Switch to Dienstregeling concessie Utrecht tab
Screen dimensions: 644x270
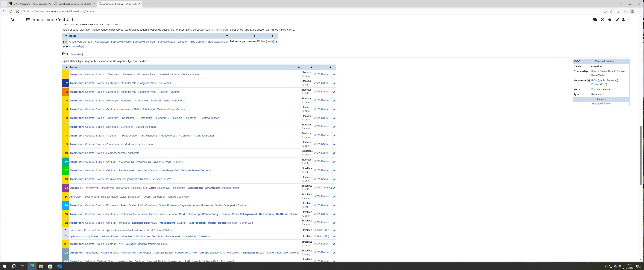[75, 4]
